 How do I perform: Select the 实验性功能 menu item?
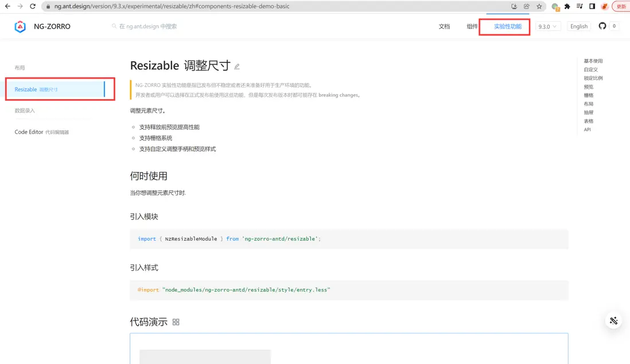click(x=507, y=26)
